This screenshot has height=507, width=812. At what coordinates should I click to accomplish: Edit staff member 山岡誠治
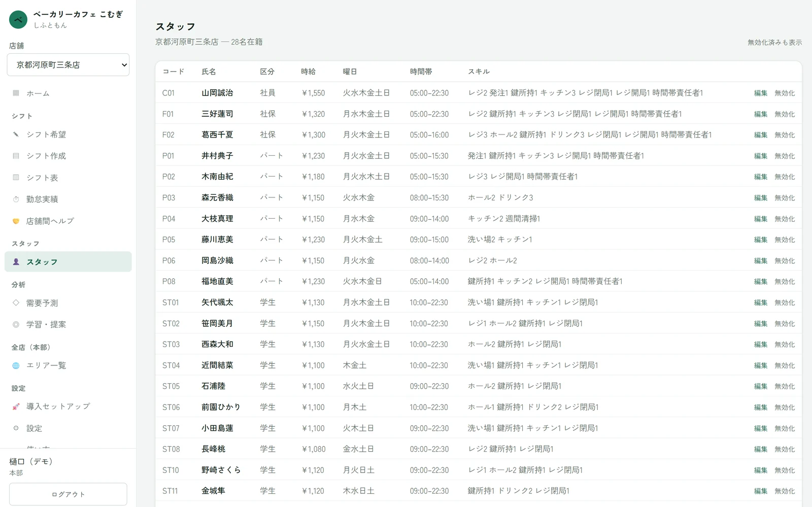point(760,93)
